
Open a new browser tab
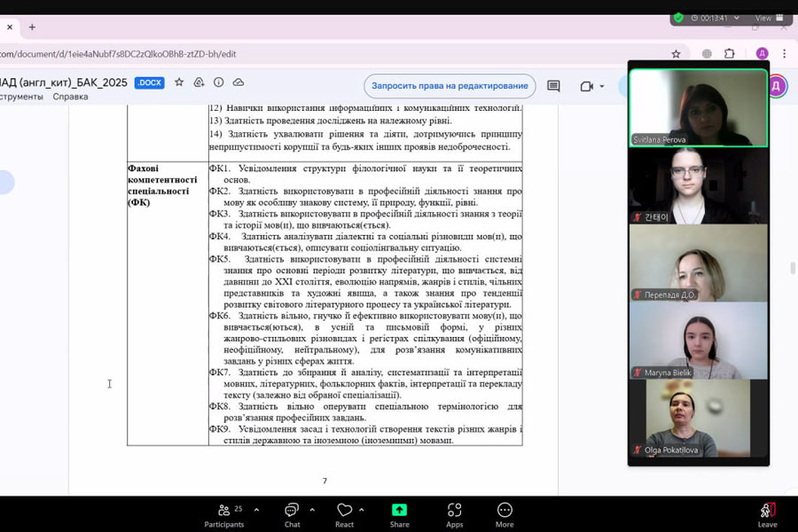click(x=32, y=27)
